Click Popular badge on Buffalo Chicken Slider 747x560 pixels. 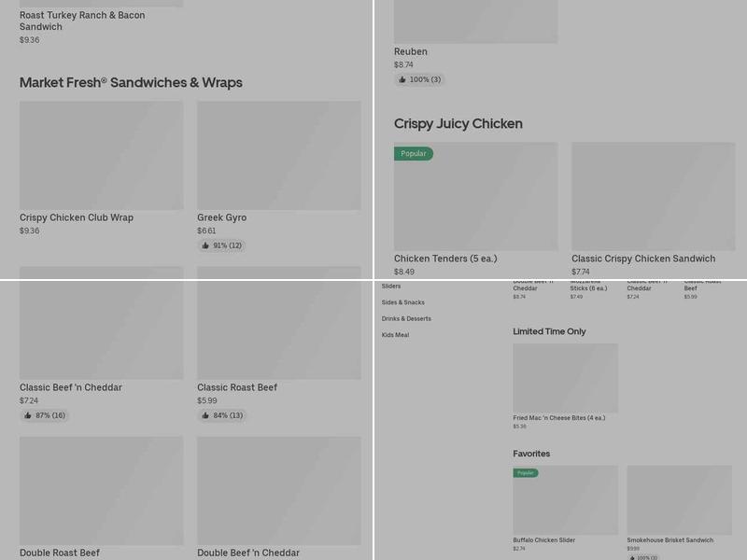coord(526,473)
